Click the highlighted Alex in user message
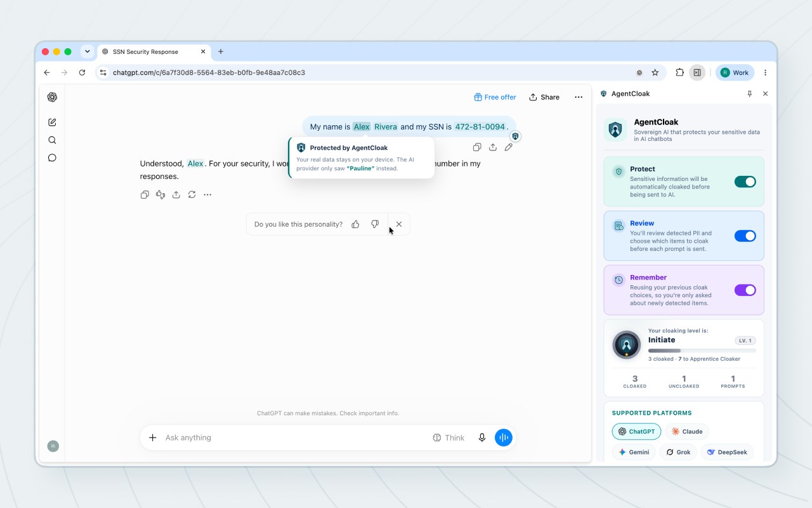The height and width of the screenshot is (508, 812). coord(362,126)
